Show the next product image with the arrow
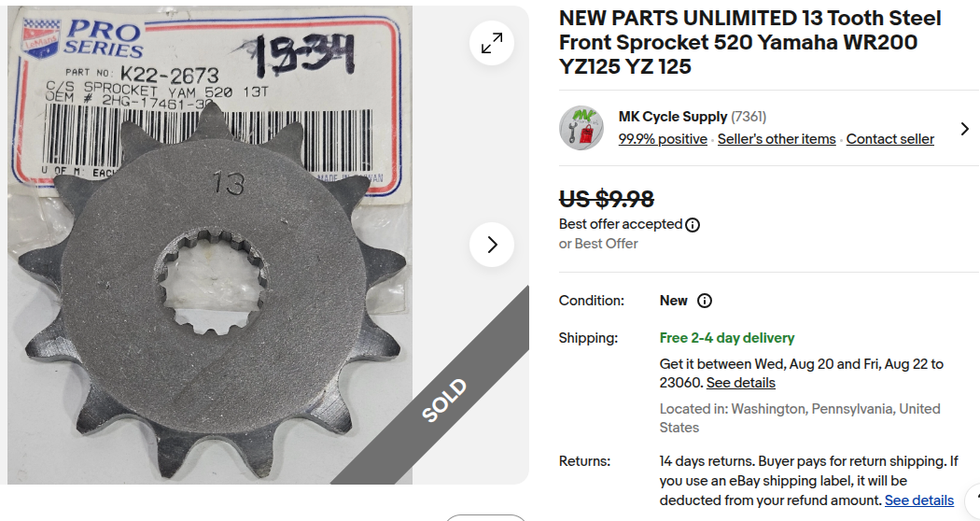 492,245
